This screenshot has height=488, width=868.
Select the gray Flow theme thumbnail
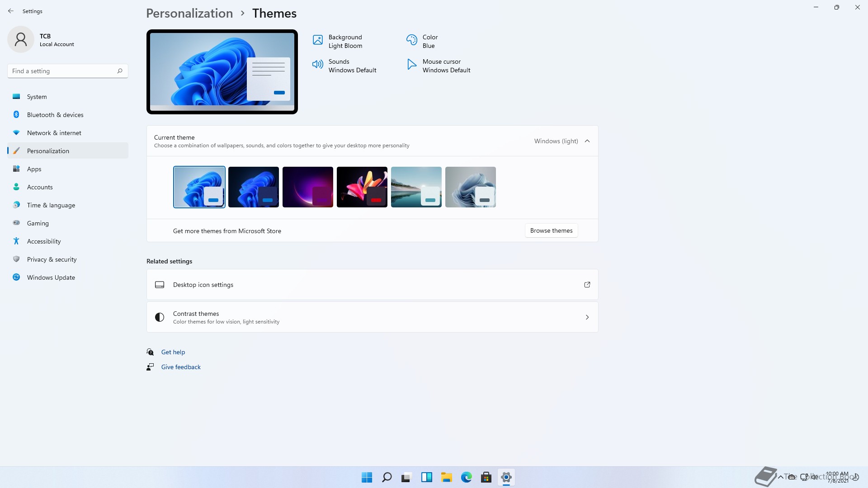coord(471,187)
